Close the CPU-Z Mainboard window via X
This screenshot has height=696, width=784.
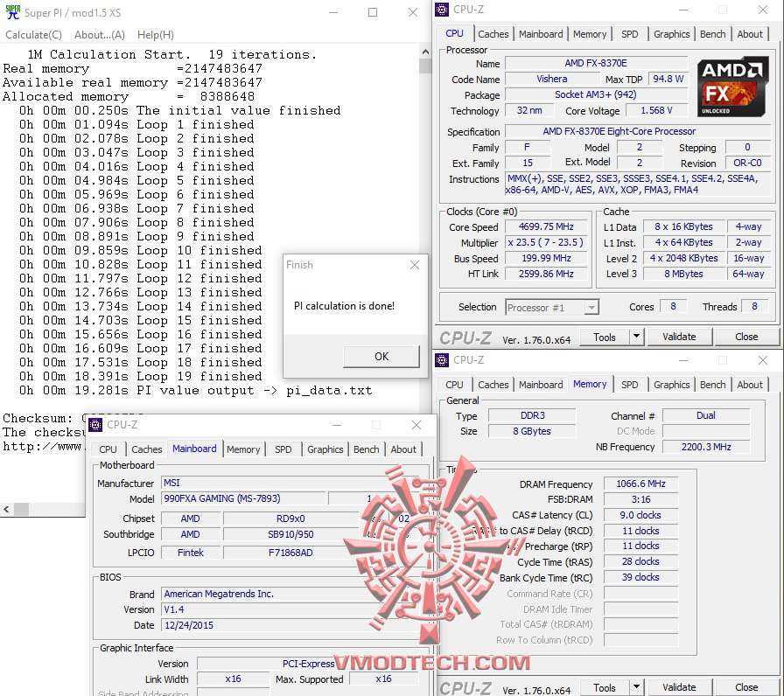[416, 425]
